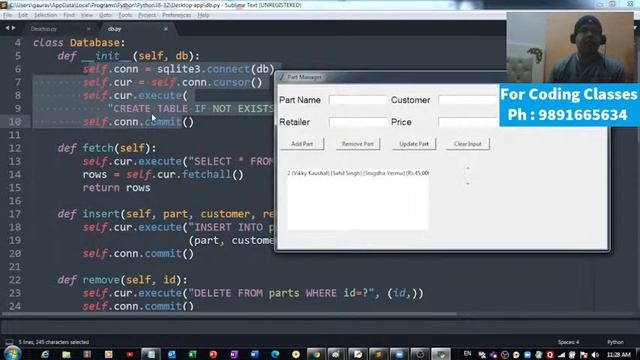This screenshot has height=360, width=640.
Task: Click the Part Manager window feather icon
Action: pos(281,77)
